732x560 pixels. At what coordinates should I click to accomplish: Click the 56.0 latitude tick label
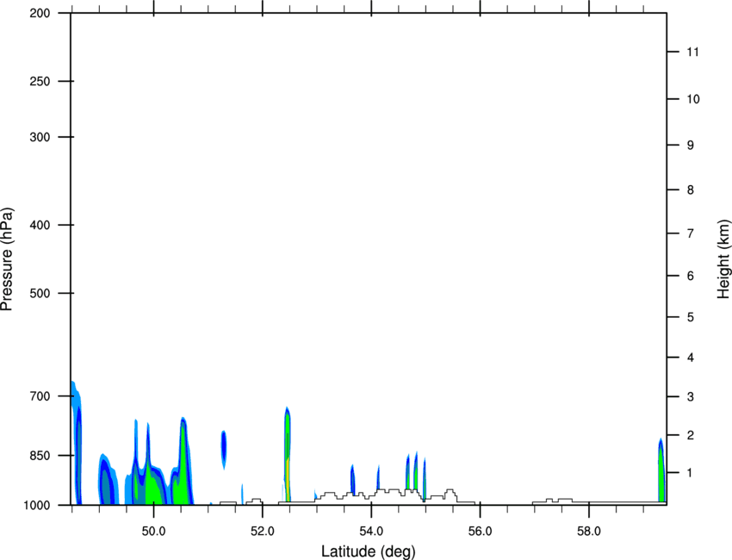pos(480,532)
